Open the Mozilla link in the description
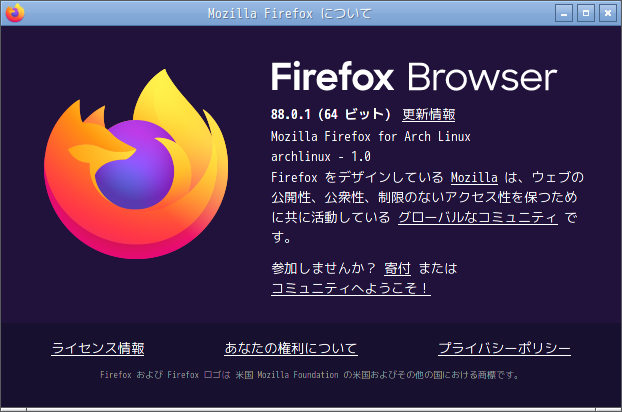This screenshot has height=412, width=622. [x=474, y=177]
